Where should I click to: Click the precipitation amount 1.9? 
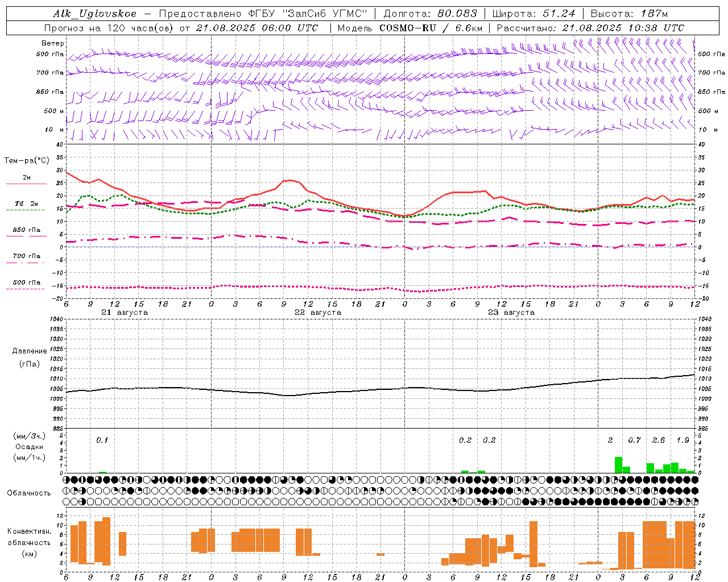[x=682, y=440]
